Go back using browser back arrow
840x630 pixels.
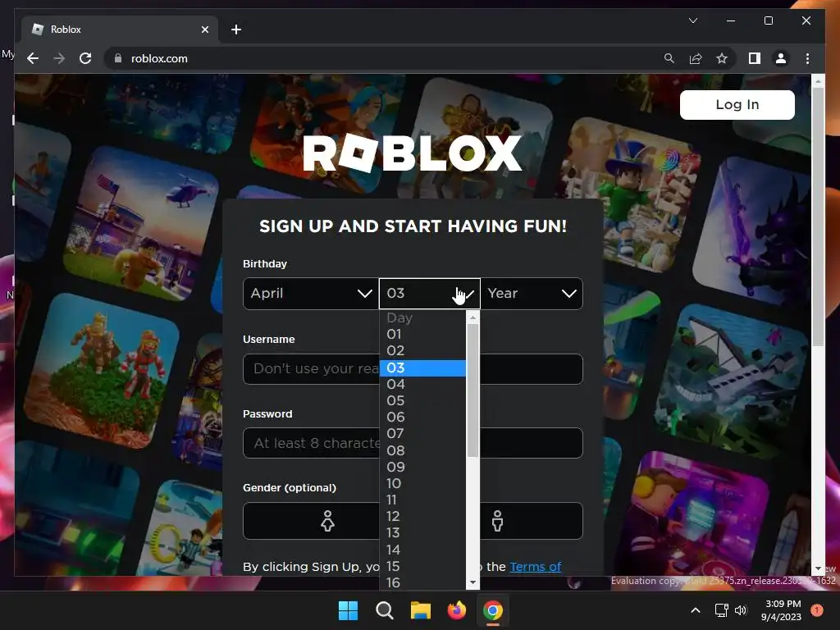(x=33, y=58)
